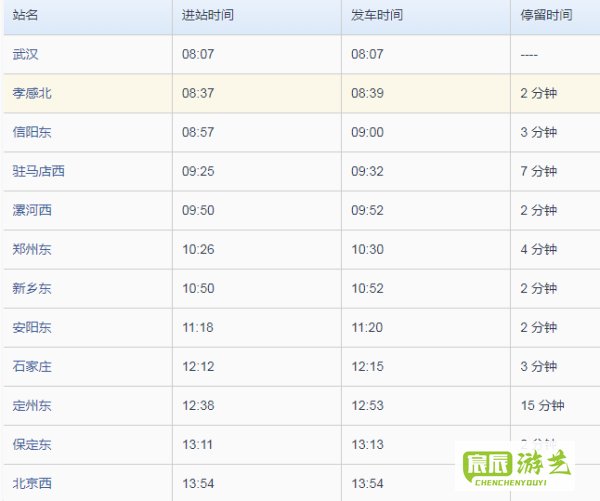Click 3 分钟 in the 石家庄 row
This screenshot has width=600, height=501.
pos(538,366)
